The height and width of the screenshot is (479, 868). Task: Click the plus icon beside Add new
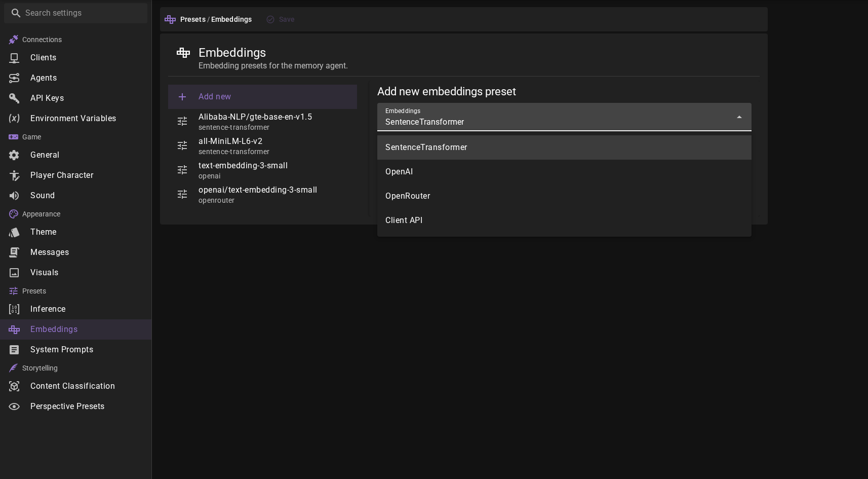tap(182, 97)
